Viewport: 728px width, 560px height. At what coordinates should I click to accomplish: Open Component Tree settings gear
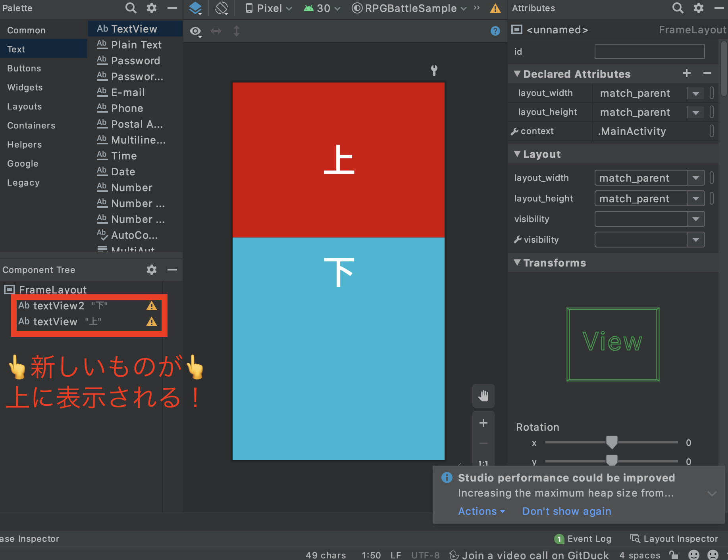[152, 270]
